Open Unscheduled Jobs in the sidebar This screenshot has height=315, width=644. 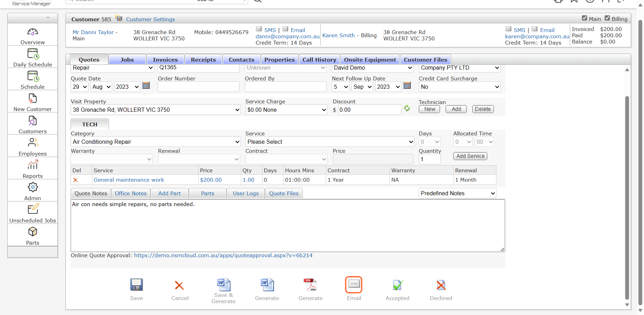(x=33, y=209)
